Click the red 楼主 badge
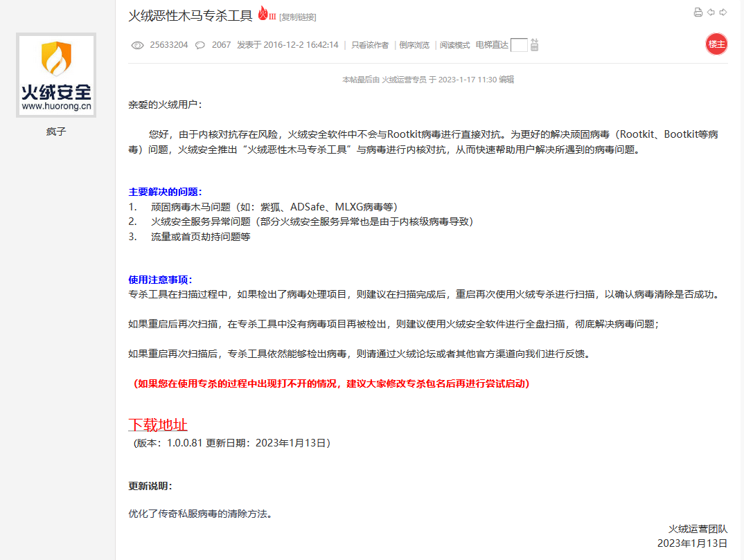The width and height of the screenshot is (744, 560). point(716,44)
